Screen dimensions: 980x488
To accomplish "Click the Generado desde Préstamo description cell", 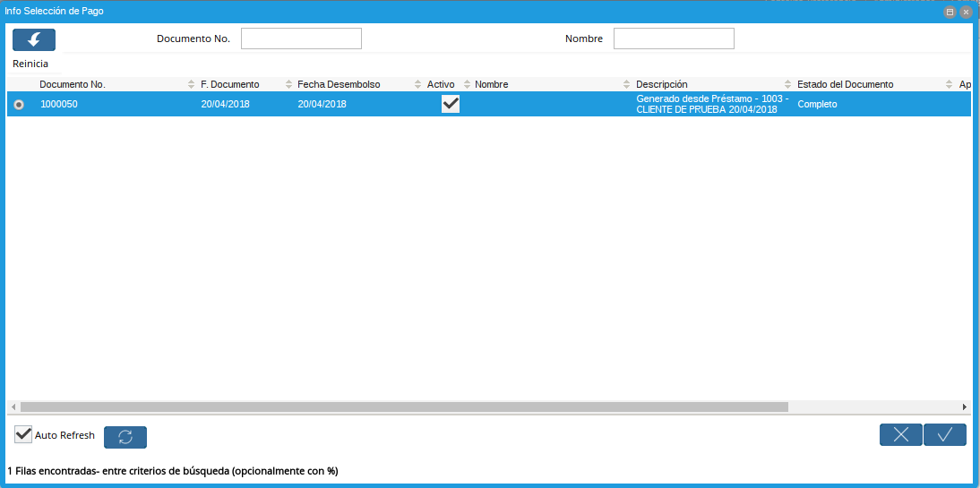I will coord(712,105).
